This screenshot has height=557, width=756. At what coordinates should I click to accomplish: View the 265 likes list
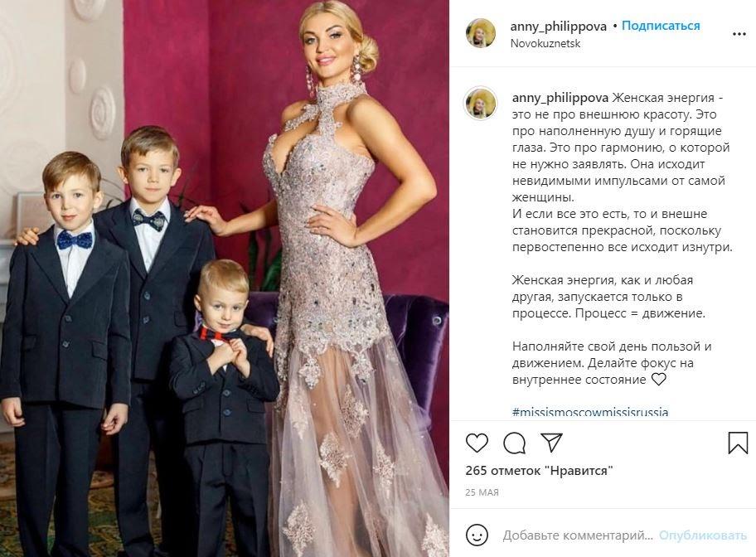coord(539,471)
